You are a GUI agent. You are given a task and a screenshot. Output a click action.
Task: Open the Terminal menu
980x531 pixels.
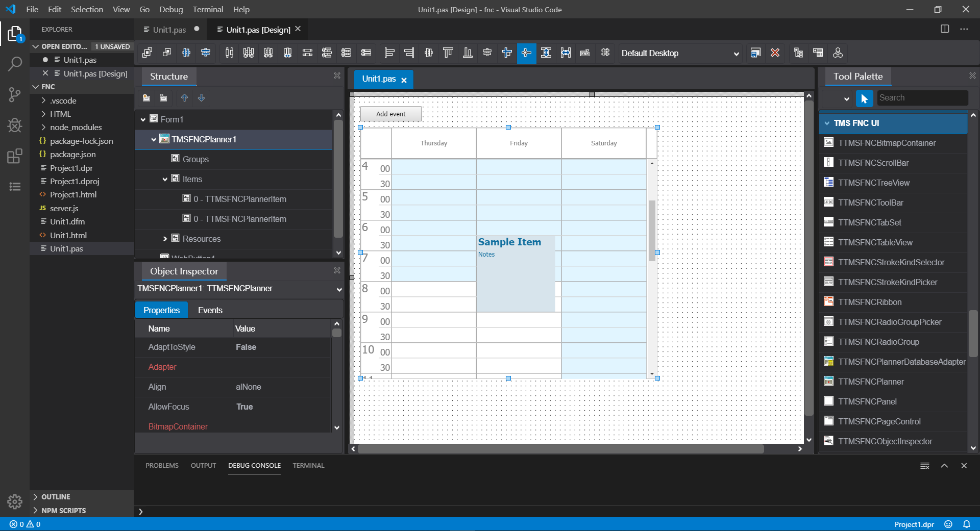[x=208, y=9]
